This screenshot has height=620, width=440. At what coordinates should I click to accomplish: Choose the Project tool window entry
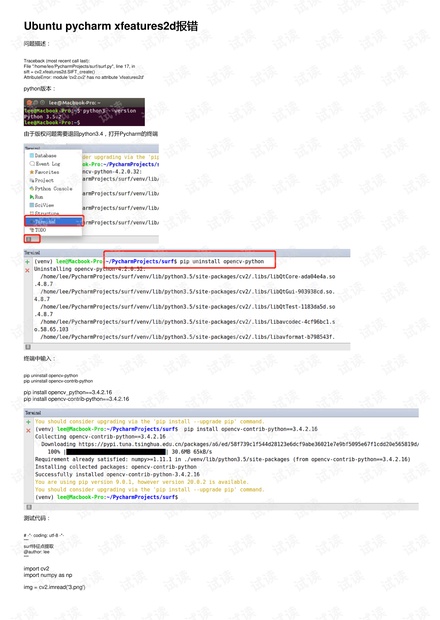coord(42,180)
